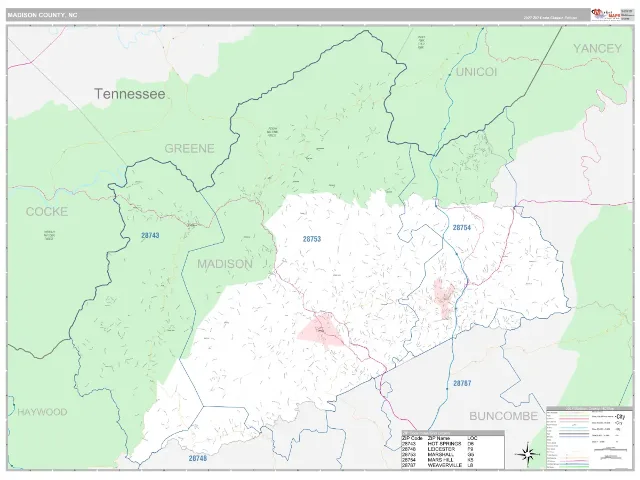Click the pink Marshall city area

tap(322, 329)
